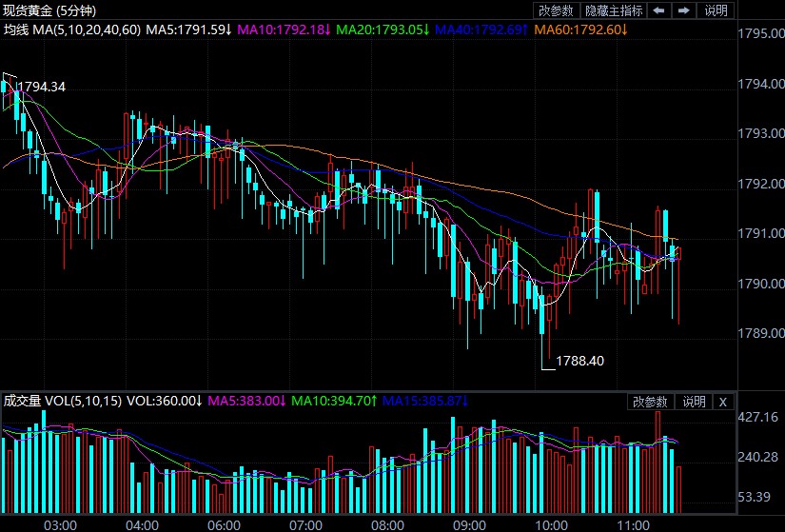Click the 成交量 VOL(5,10,15) indicator name
Viewport: 785px width, 532px height.
pos(63,401)
